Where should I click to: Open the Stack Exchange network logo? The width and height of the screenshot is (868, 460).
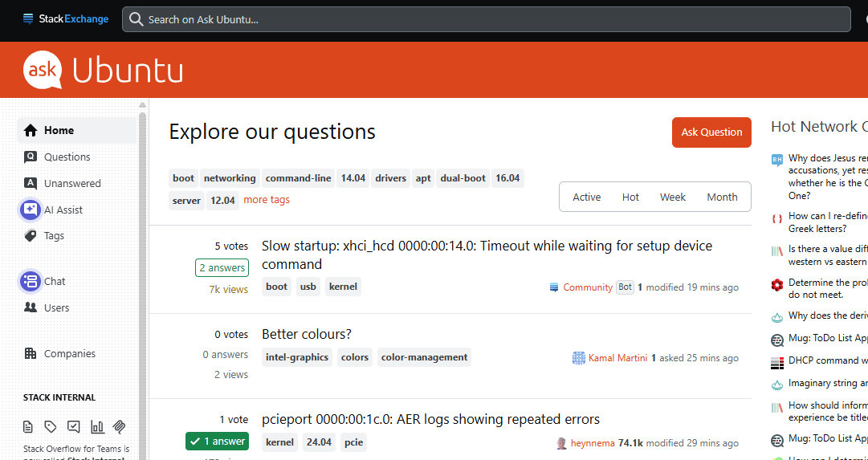(66, 19)
